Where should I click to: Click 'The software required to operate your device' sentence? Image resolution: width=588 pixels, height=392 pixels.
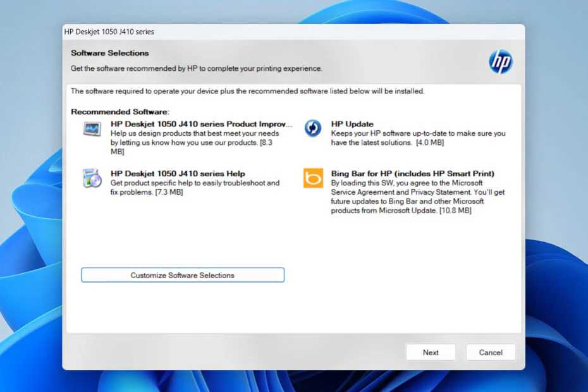[247, 91]
